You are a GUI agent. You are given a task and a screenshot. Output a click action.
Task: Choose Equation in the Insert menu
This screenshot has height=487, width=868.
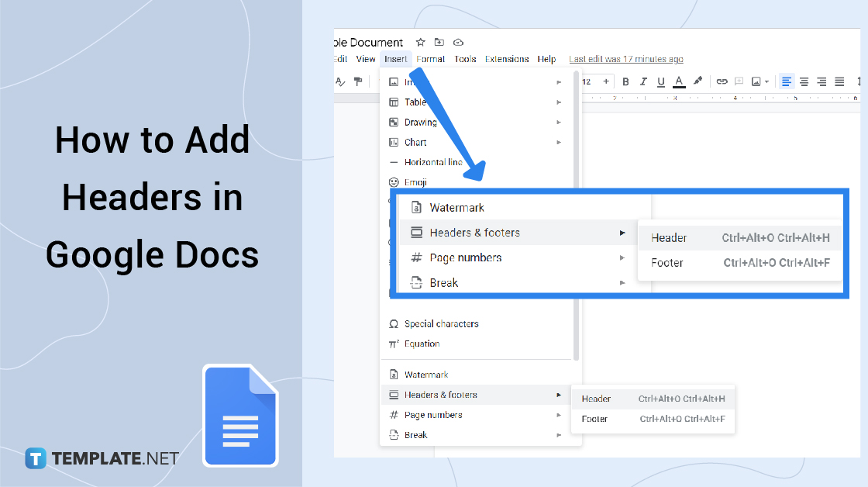coord(477,344)
